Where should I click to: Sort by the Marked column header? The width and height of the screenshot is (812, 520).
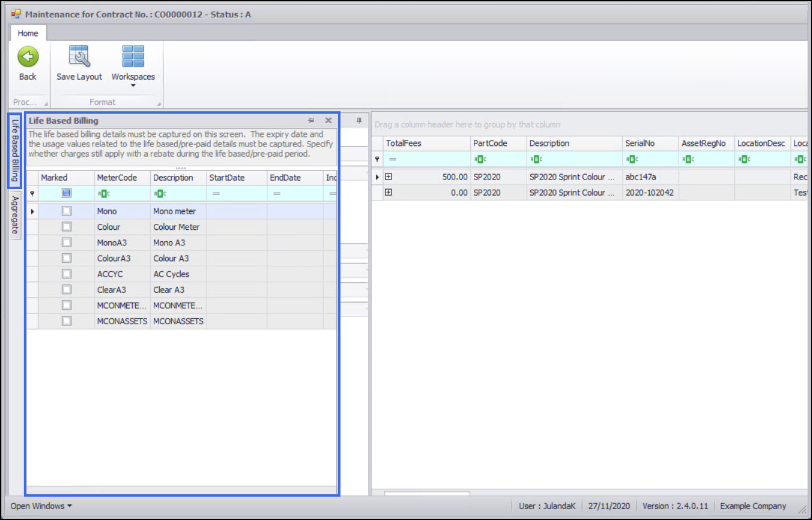click(66, 178)
